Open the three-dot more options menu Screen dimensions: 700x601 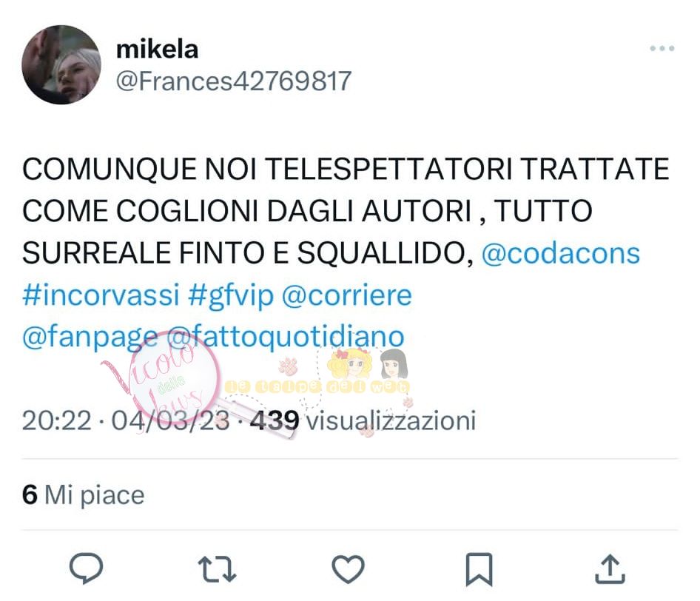point(662,48)
